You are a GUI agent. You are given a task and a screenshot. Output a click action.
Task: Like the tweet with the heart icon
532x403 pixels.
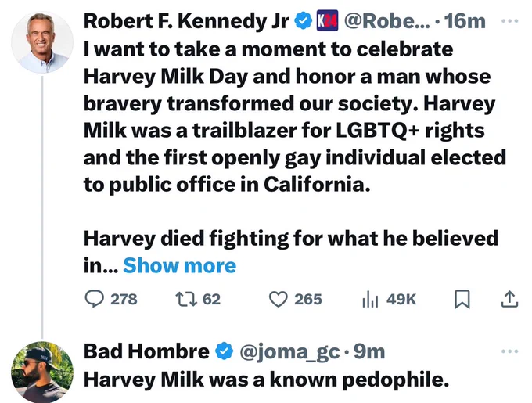coord(279,299)
